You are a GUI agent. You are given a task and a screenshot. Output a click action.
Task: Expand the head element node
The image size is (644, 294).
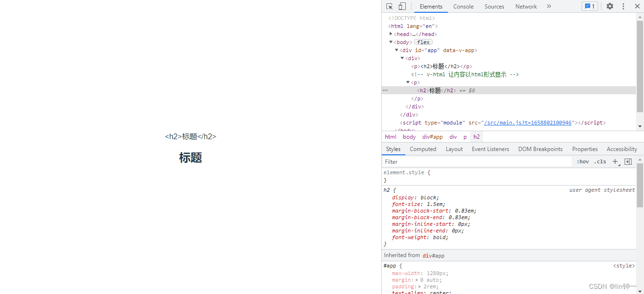tap(391, 34)
